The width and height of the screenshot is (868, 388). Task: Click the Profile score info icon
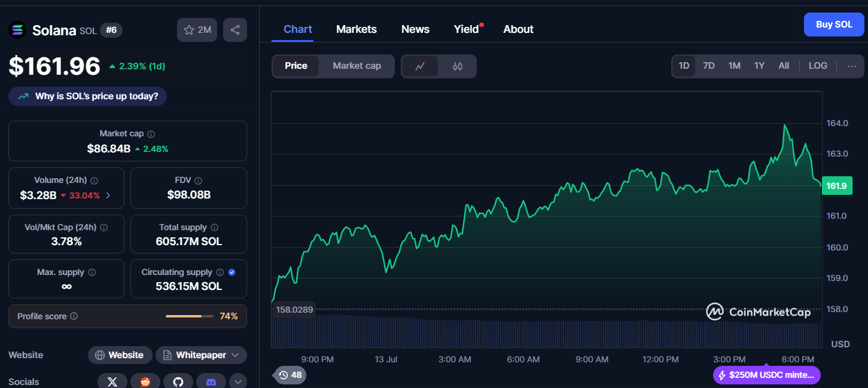(74, 316)
